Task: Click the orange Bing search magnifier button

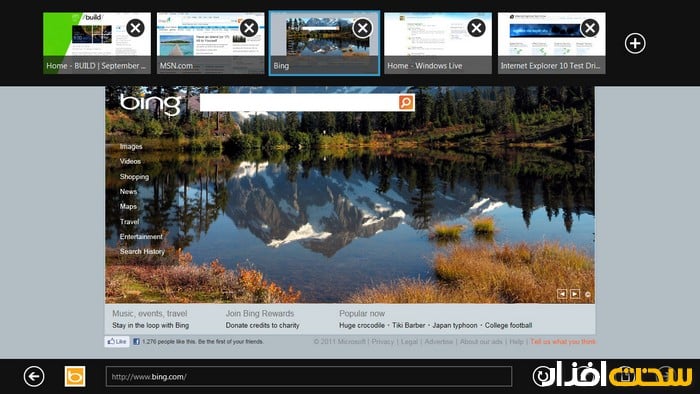Action: [x=406, y=103]
